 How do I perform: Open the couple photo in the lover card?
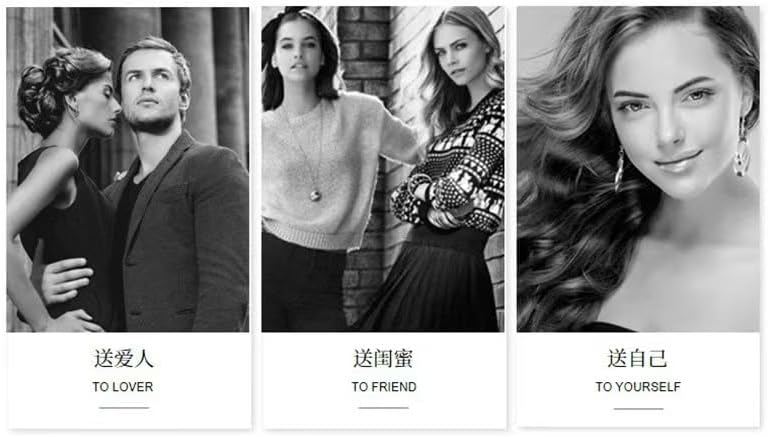pyautogui.click(x=128, y=169)
